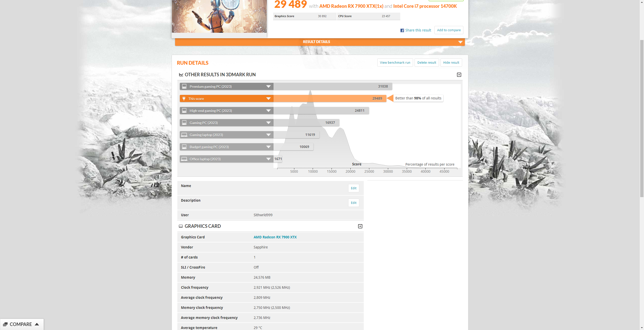Viewport: 644px width, 330px height.
Task: Click the Better than 98% of all results label
Action: click(418, 98)
